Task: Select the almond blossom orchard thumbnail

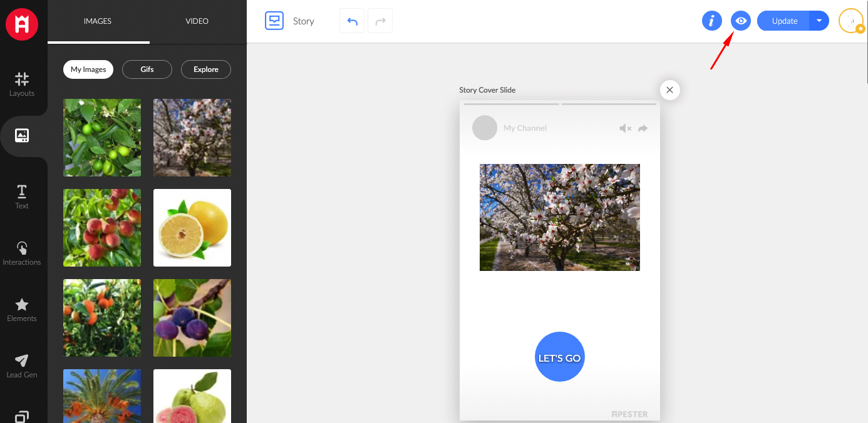Action: (192, 138)
